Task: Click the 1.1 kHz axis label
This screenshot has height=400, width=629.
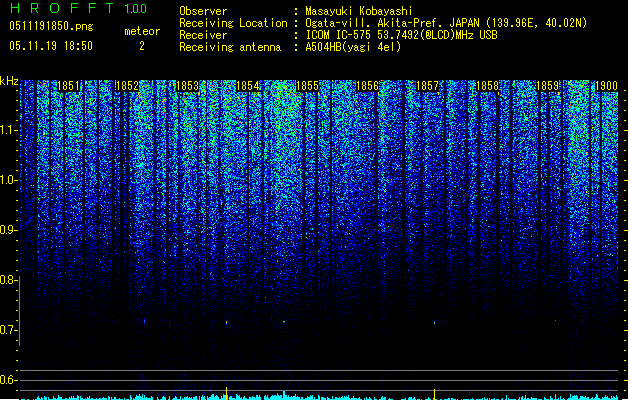Action: point(8,130)
